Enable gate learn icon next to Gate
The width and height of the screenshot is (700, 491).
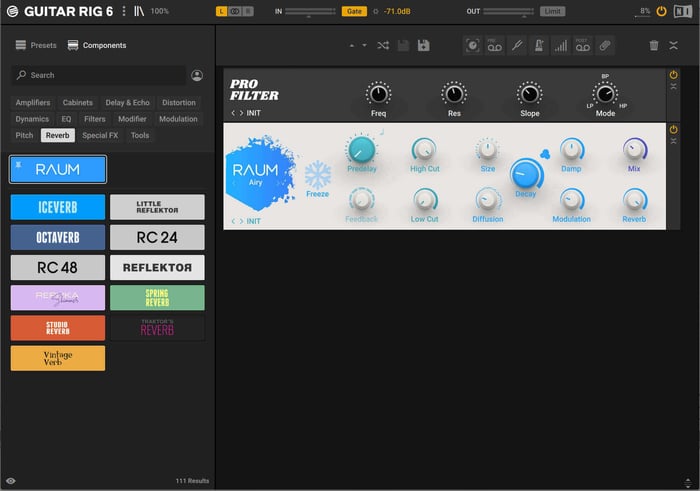tap(375, 12)
